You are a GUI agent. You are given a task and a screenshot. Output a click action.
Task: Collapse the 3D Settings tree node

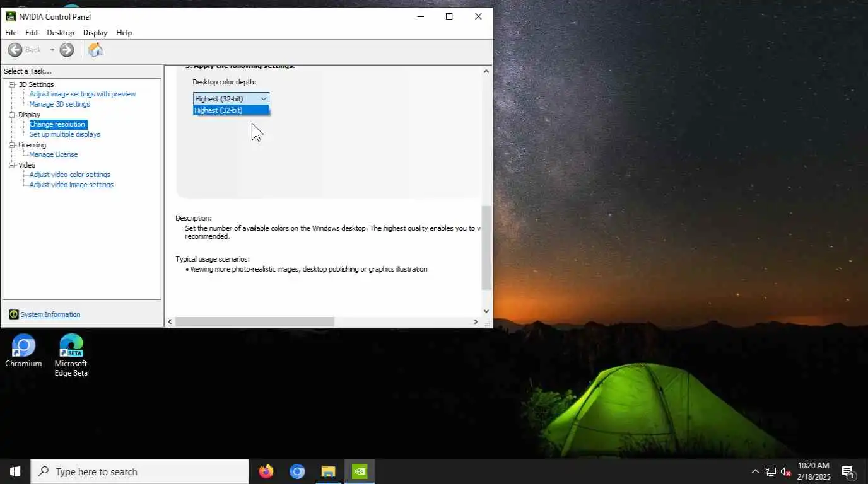pyautogui.click(x=12, y=84)
